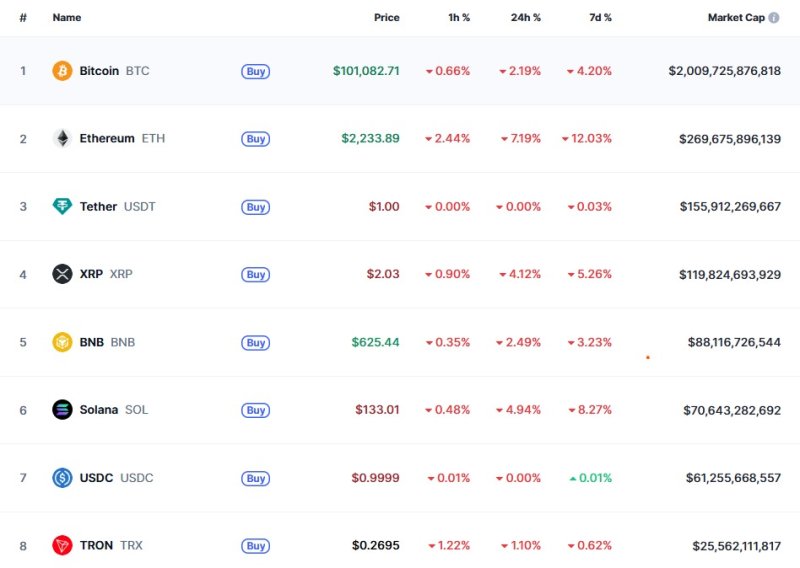Sort by the 7d % column header
This screenshot has height=568, width=800.
pyautogui.click(x=600, y=18)
